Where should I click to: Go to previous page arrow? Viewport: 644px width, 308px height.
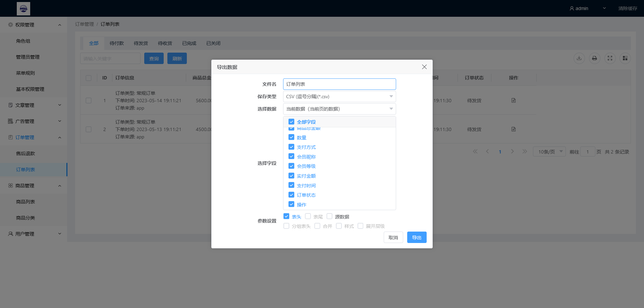487,151
